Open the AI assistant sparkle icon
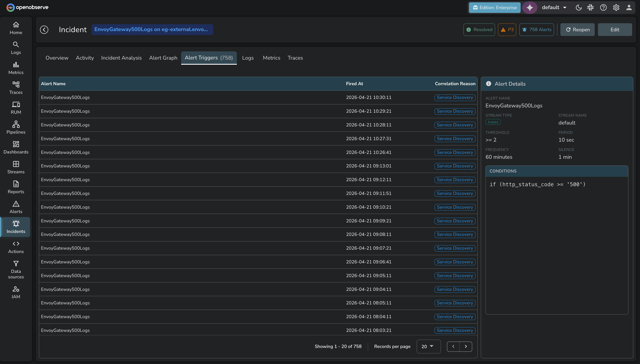640x364 pixels. (530, 7)
